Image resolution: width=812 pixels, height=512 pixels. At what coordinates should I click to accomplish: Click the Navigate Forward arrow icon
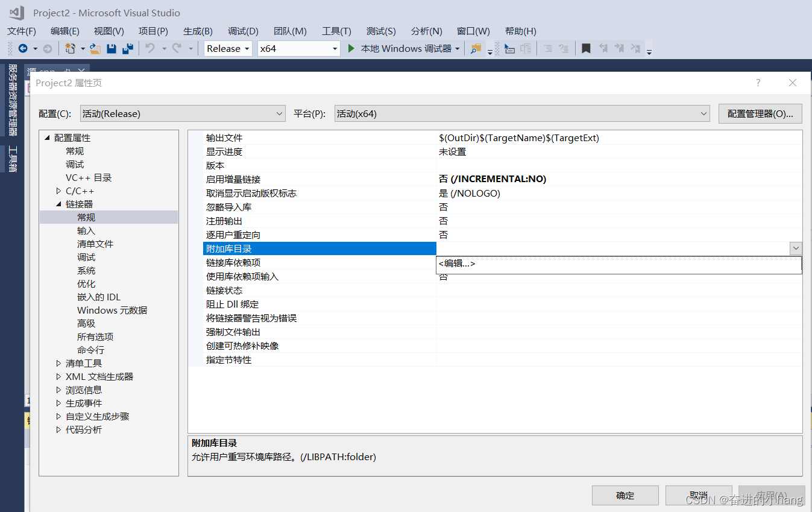pyautogui.click(x=47, y=49)
